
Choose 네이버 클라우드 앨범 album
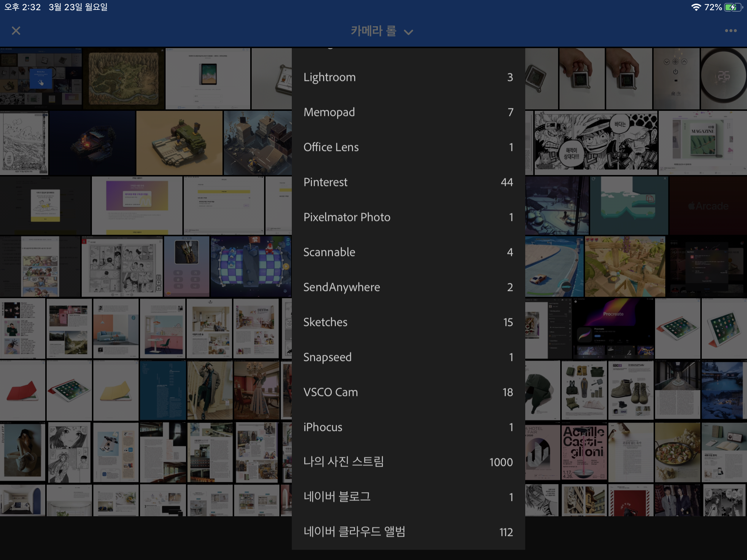click(x=408, y=532)
